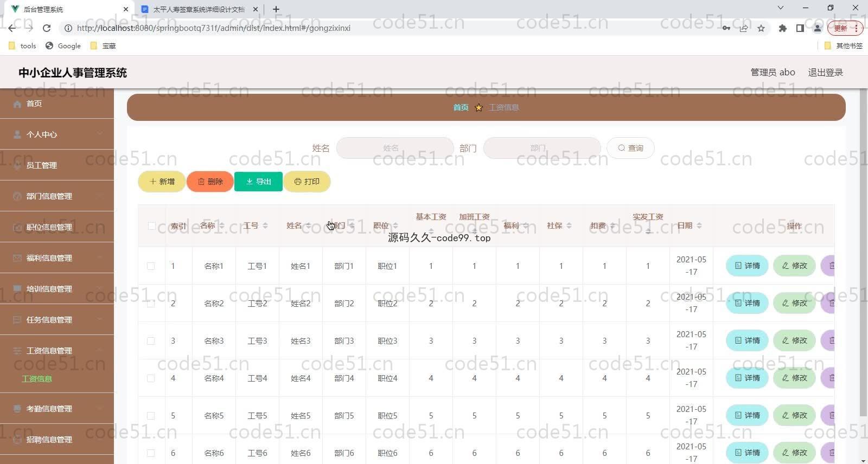Expand the 个人中心 sidebar chevron
868x464 pixels.
point(100,134)
